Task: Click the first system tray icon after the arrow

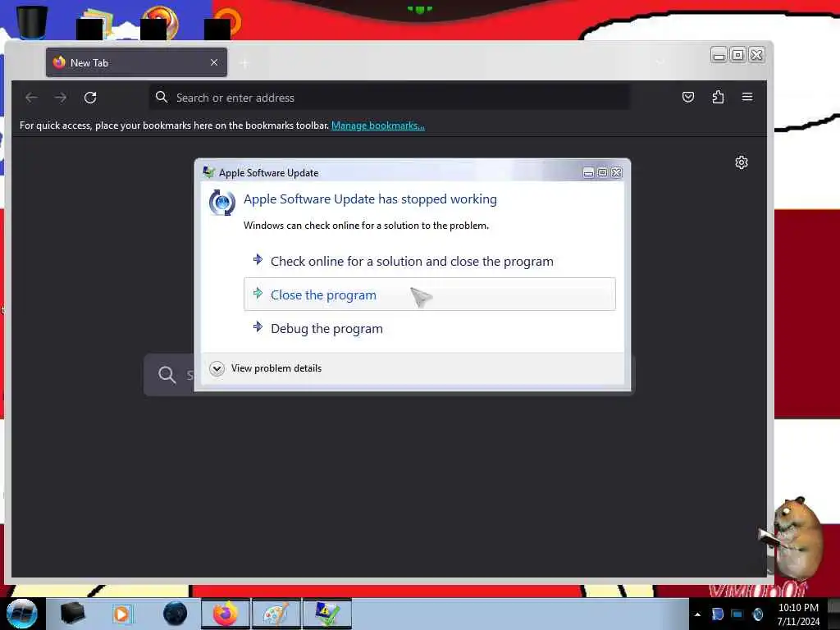Action: [718, 614]
